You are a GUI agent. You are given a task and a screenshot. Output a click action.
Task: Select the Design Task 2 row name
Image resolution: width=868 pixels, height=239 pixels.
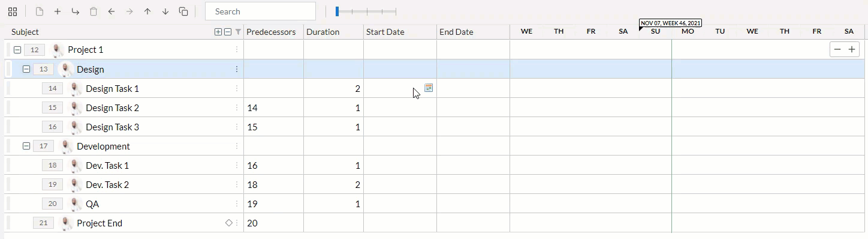pos(112,107)
